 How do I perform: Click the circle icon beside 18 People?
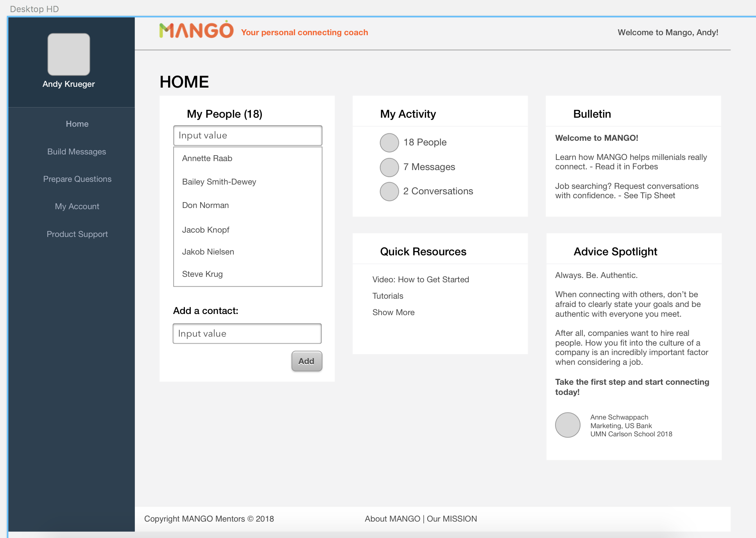[x=389, y=143]
